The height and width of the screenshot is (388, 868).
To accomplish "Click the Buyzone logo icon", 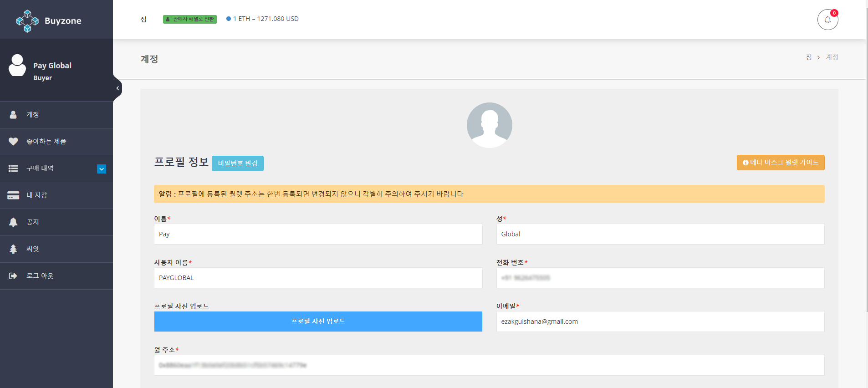I will coord(27,21).
